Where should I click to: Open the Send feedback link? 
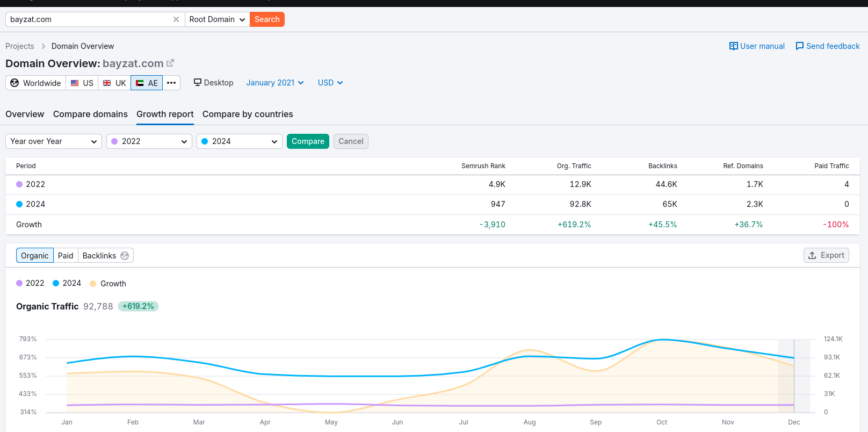pyautogui.click(x=828, y=46)
